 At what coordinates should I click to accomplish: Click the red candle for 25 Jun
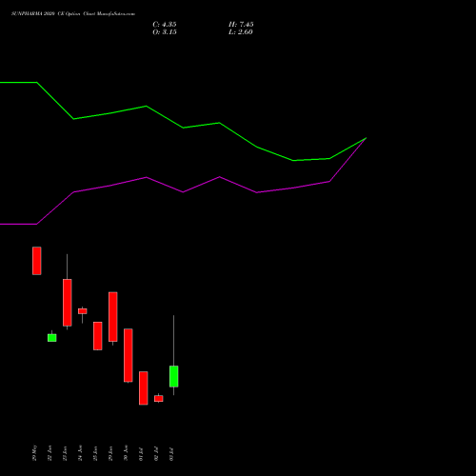pyautogui.click(x=98, y=336)
